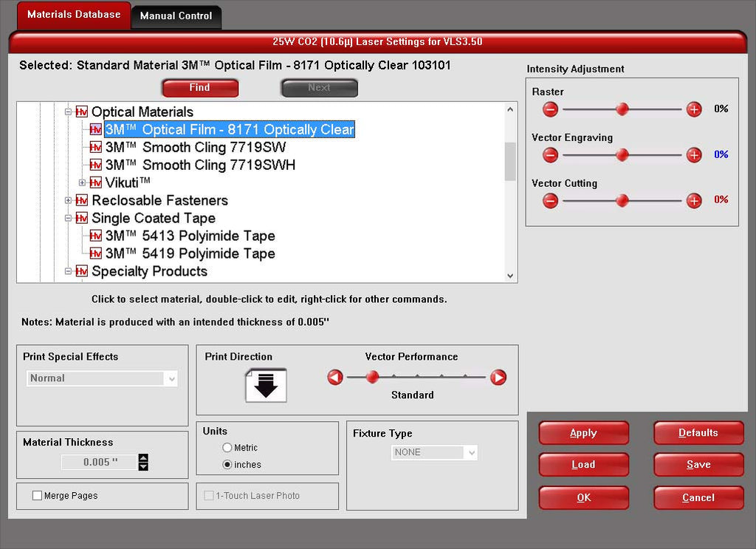Select the Metric units radio button
The width and height of the screenshot is (756, 549).
tap(227, 448)
